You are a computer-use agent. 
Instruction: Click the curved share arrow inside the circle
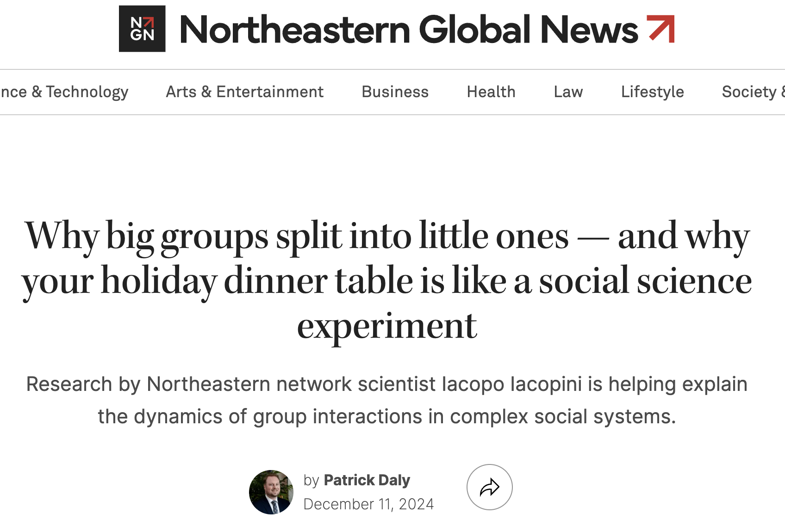(490, 487)
